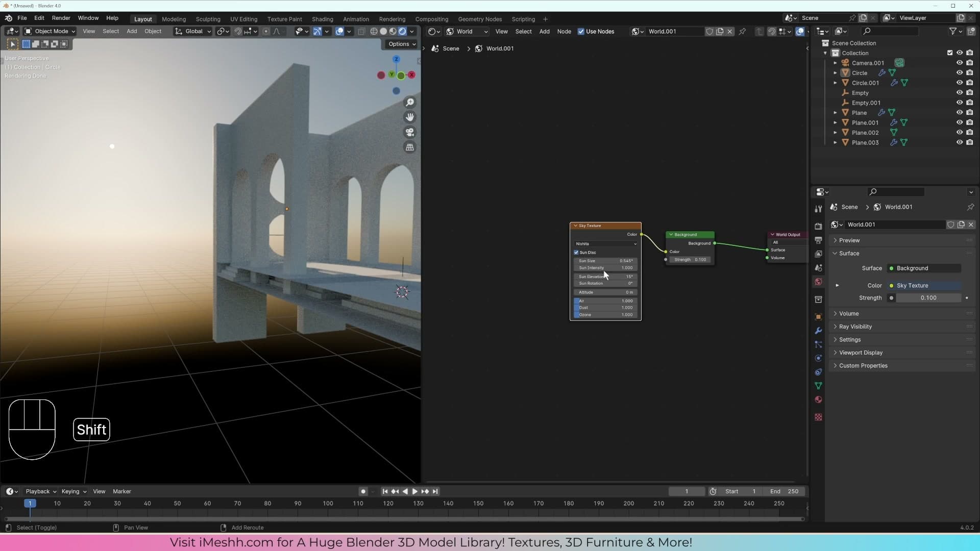Uncheck the Use Nodes checkbox

click(x=581, y=32)
